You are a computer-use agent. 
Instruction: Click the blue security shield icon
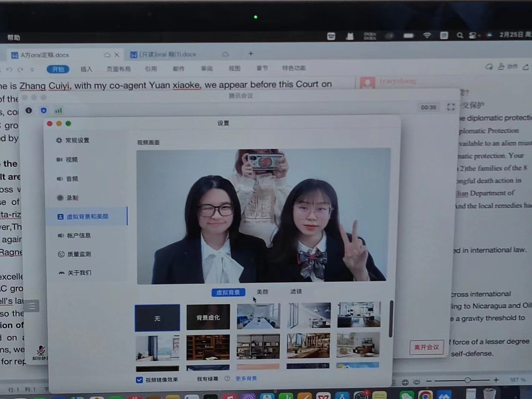(x=44, y=110)
